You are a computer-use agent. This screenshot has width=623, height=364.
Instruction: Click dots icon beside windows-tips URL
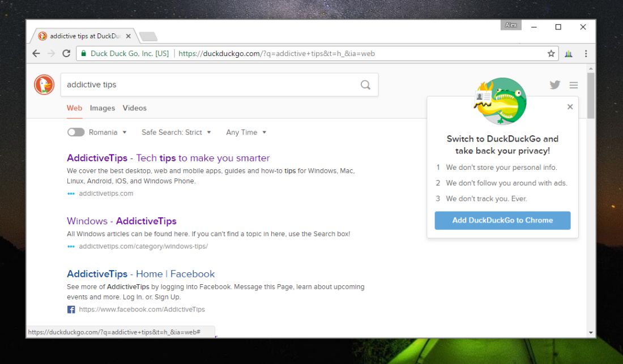[x=71, y=246]
